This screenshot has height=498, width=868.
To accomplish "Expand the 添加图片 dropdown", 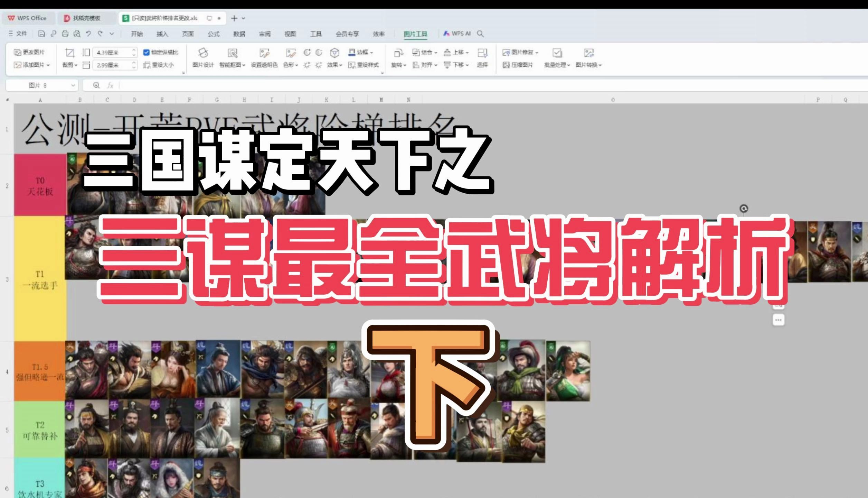I will coord(48,65).
